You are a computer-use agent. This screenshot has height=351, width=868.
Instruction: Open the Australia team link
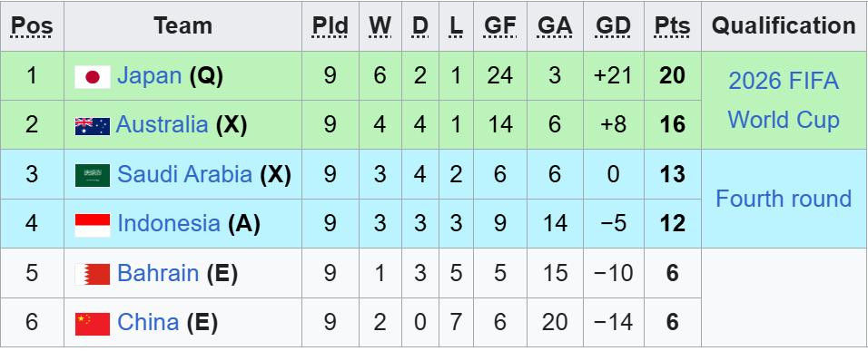pos(163,125)
